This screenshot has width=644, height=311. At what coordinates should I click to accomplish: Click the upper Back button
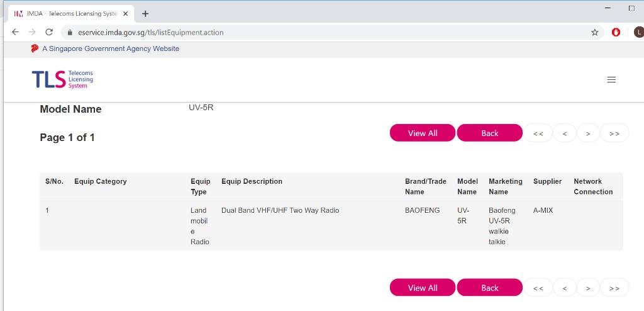[x=489, y=133]
